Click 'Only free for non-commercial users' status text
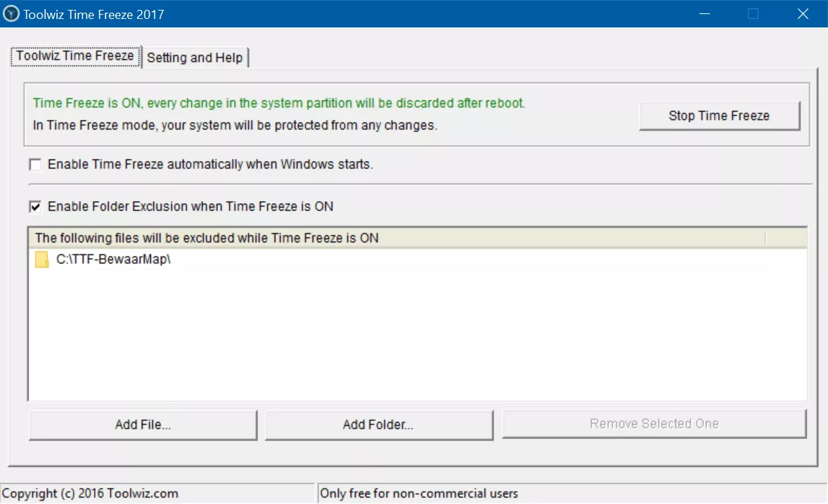Image resolution: width=828 pixels, height=504 pixels. click(419, 493)
